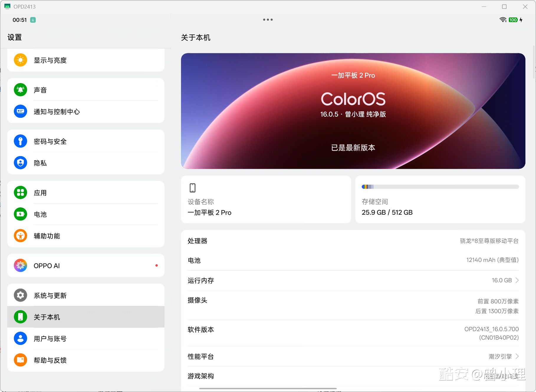The width and height of the screenshot is (536, 392).
Task: Expand the 潮汐引擎 performance platform chevron
Action: click(517, 356)
